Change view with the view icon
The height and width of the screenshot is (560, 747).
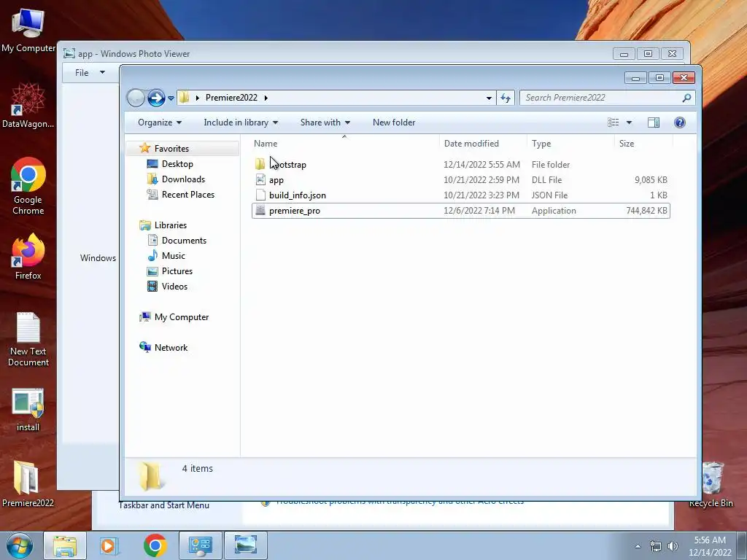613,122
